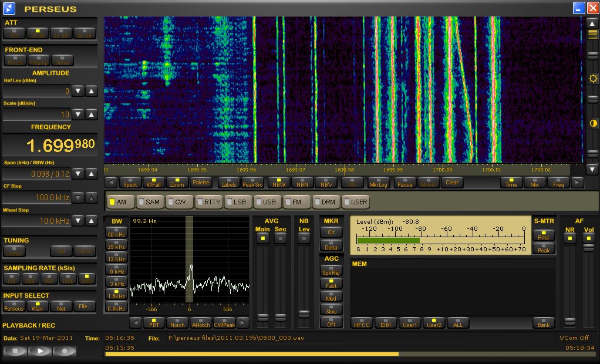Toggle the NB Lev noise blanker

tap(304, 238)
